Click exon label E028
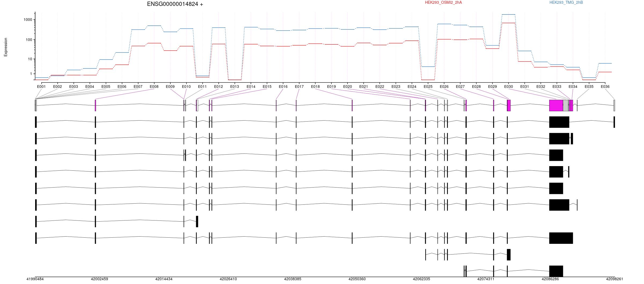Image resolution: width=644 pixels, height=284 pixels. (x=476, y=87)
